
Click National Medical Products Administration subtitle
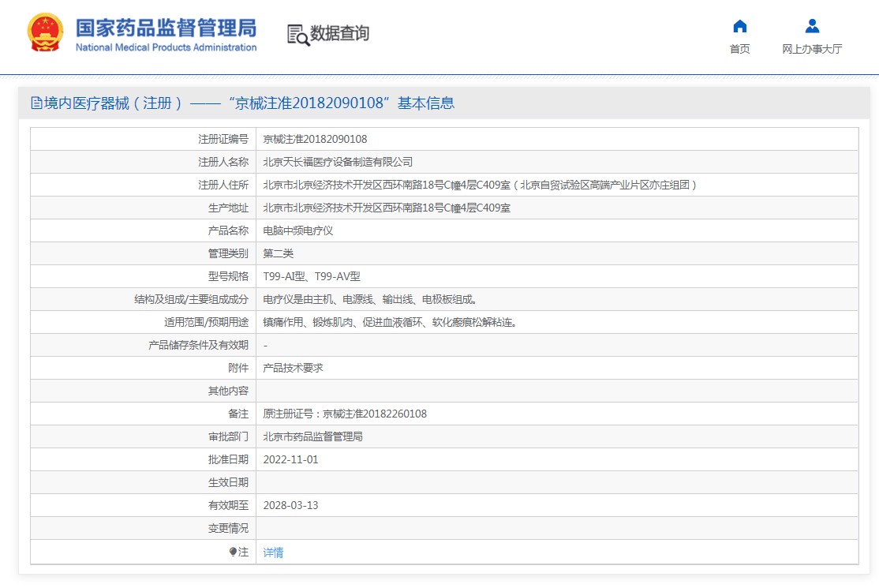click(x=166, y=47)
